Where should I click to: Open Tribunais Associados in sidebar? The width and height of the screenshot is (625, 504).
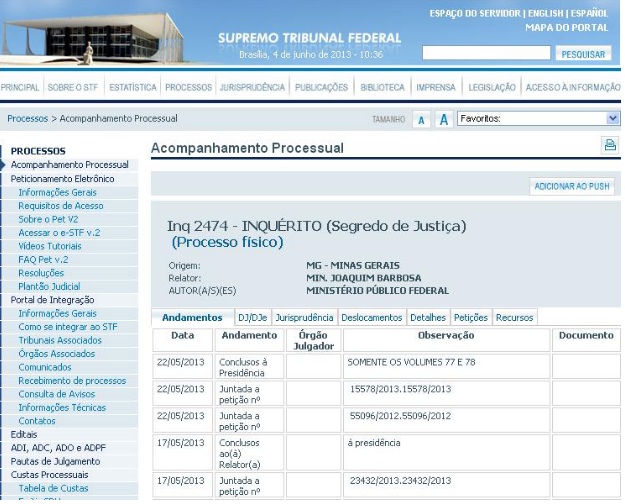[59, 340]
